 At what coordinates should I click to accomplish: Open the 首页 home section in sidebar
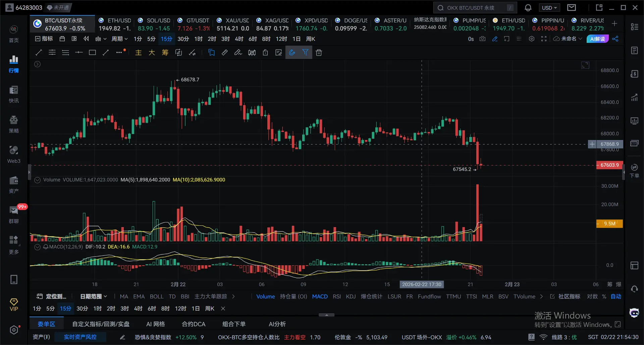coord(14,34)
